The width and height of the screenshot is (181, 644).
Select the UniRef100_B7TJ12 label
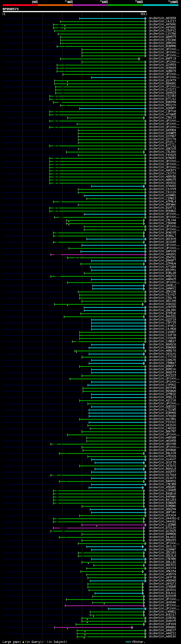pos(162,99)
